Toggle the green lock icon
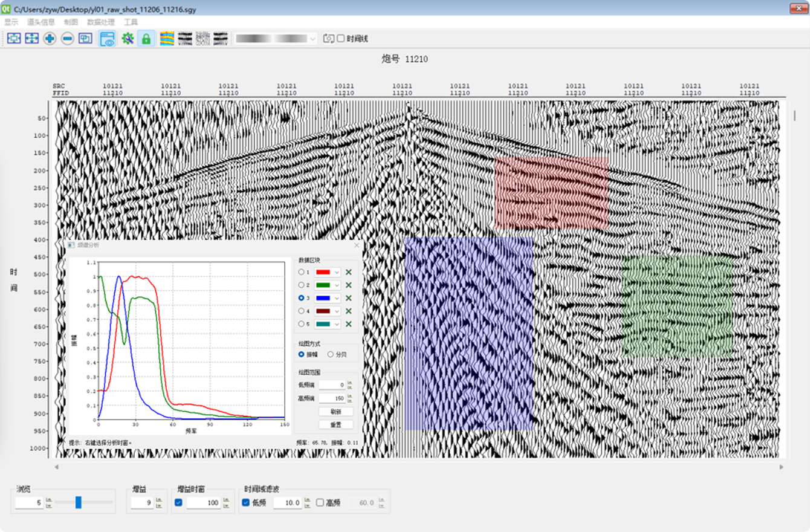810x532 pixels. click(x=146, y=39)
